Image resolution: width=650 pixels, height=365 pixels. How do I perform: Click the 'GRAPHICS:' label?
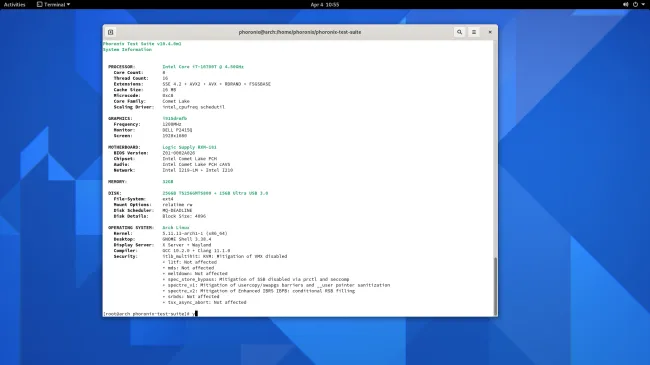coord(120,119)
